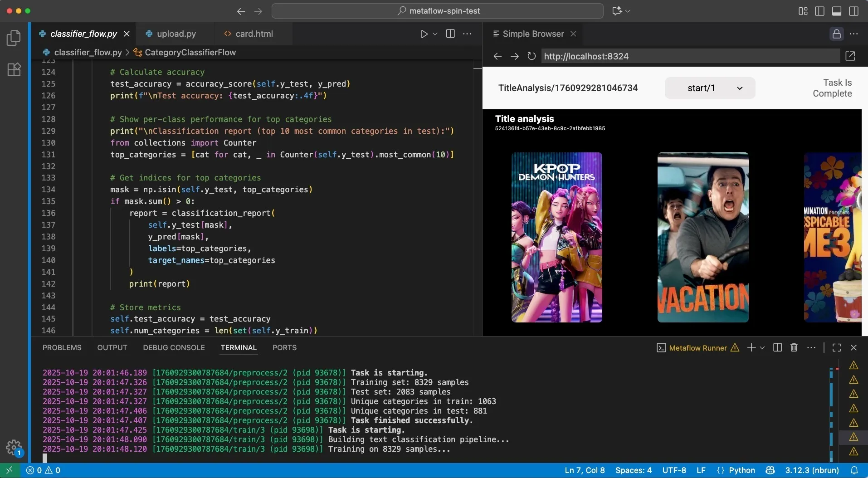Image resolution: width=868 pixels, height=478 pixels.
Task: Toggle the bottom panel visibility
Action: click(837, 11)
